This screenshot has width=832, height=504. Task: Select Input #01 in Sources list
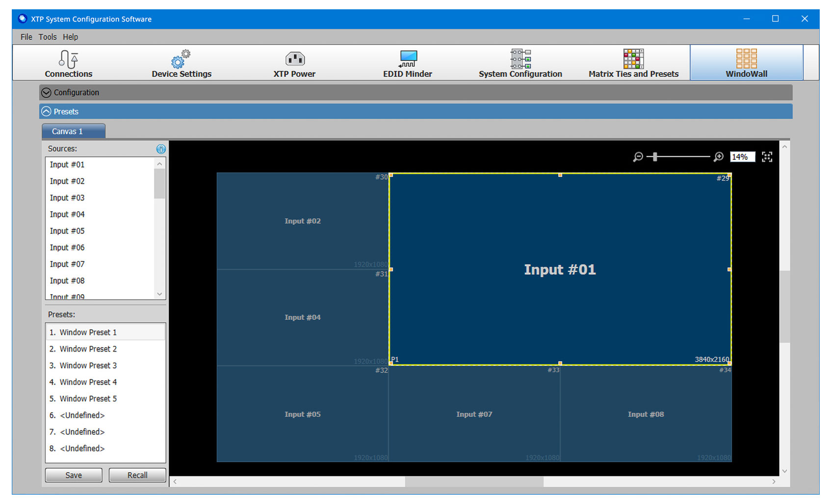click(100, 165)
